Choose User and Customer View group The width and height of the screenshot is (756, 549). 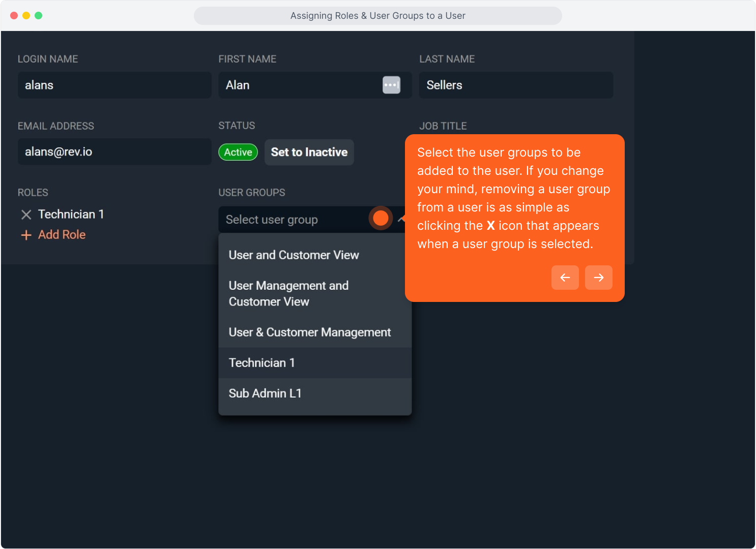click(294, 255)
